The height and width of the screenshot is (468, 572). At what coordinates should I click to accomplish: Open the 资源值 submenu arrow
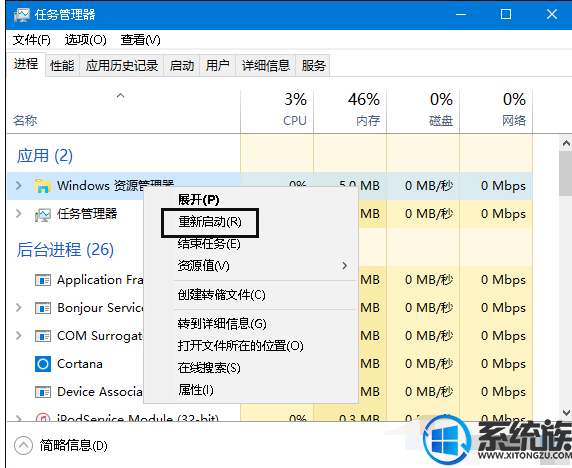[344, 266]
